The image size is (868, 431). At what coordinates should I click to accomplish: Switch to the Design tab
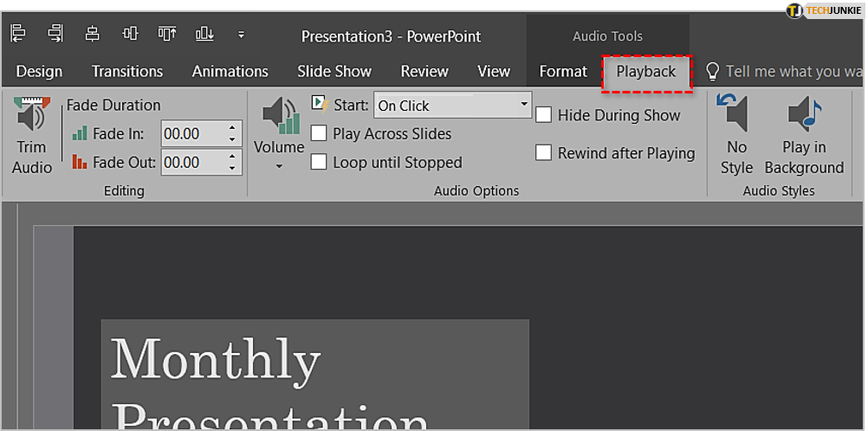point(39,71)
